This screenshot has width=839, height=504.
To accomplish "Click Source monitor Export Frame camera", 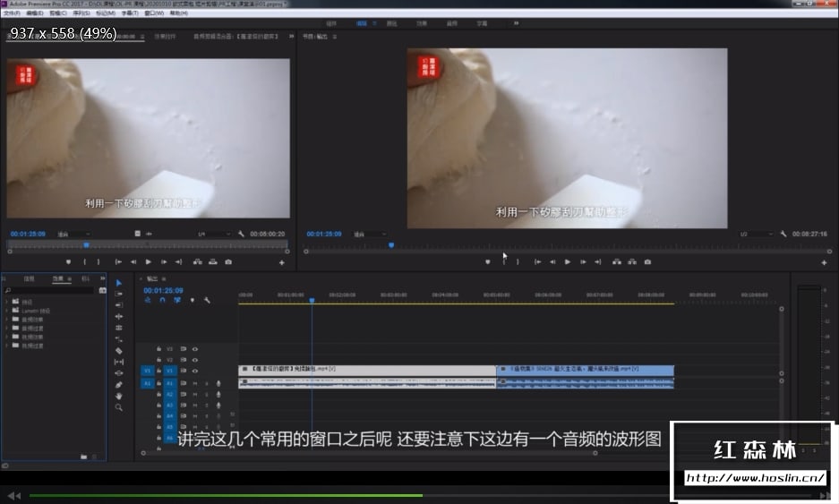I will tap(228, 262).
